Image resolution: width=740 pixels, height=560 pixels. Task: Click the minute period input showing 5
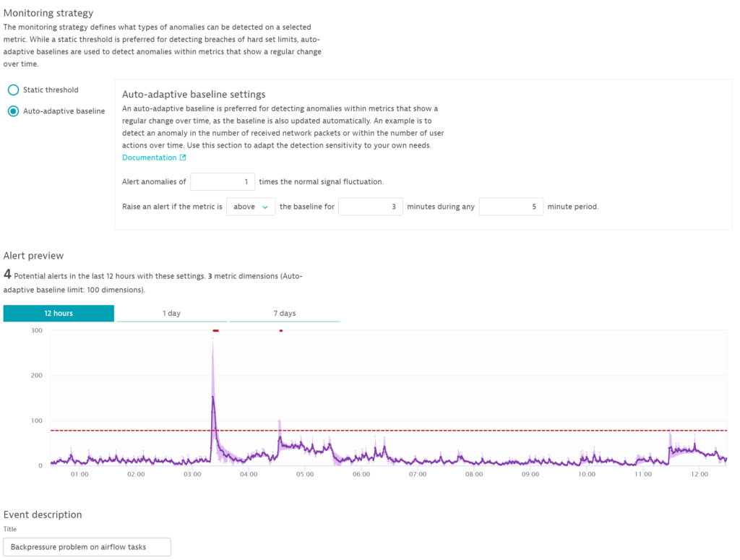pyautogui.click(x=511, y=207)
